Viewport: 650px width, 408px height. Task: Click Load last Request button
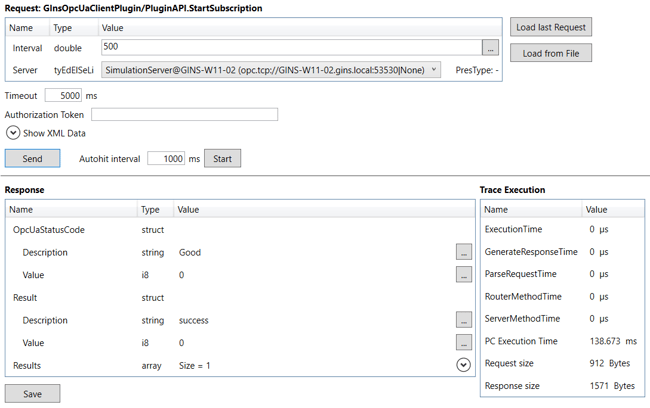point(550,27)
